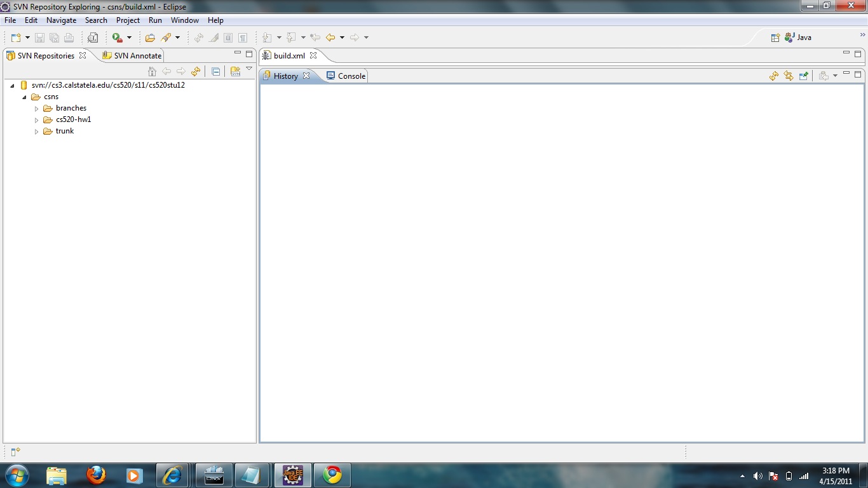This screenshot has height=488, width=868.
Task: Click the Open Type icon in toolbar
Action: pos(151,37)
